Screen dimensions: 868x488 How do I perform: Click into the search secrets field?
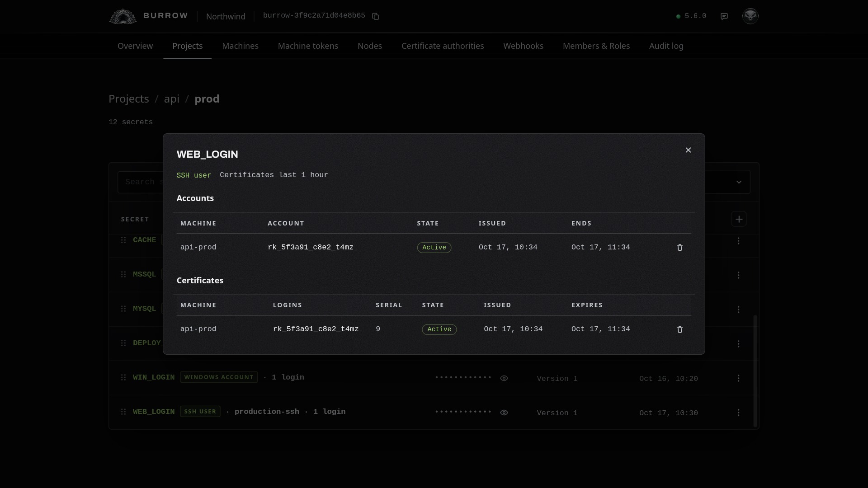[x=141, y=182]
